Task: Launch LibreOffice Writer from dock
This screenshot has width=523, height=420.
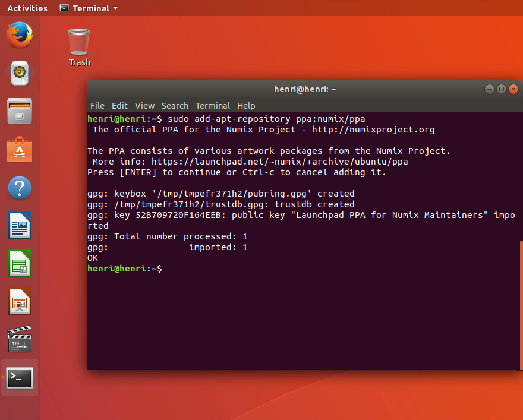Action: click(20, 225)
